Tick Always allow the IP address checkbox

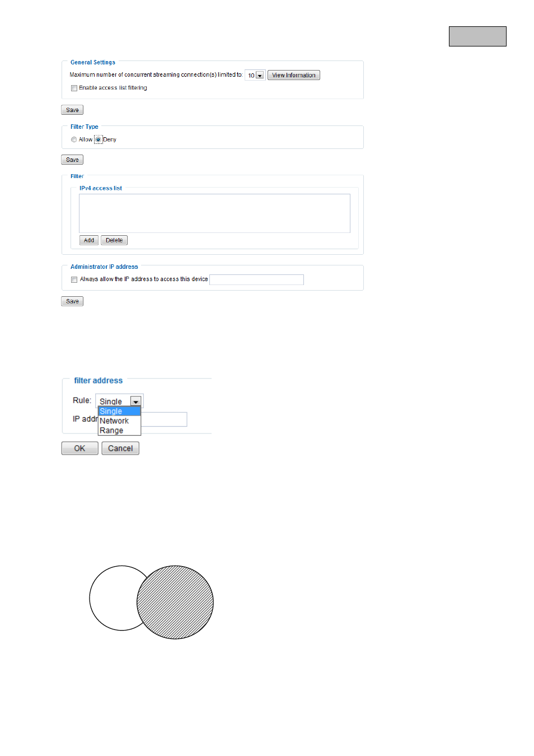coord(74,279)
